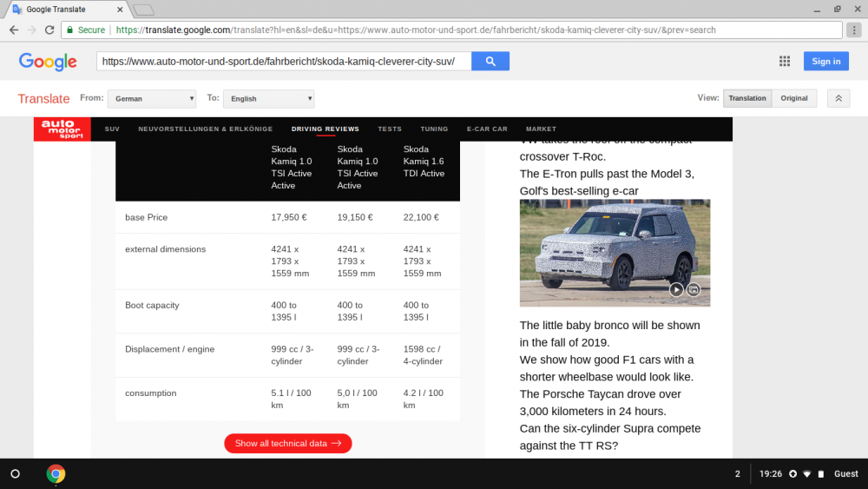Image resolution: width=868 pixels, height=489 pixels.
Task: Click the 5.1 l / 100 km cell
Action: (x=291, y=399)
